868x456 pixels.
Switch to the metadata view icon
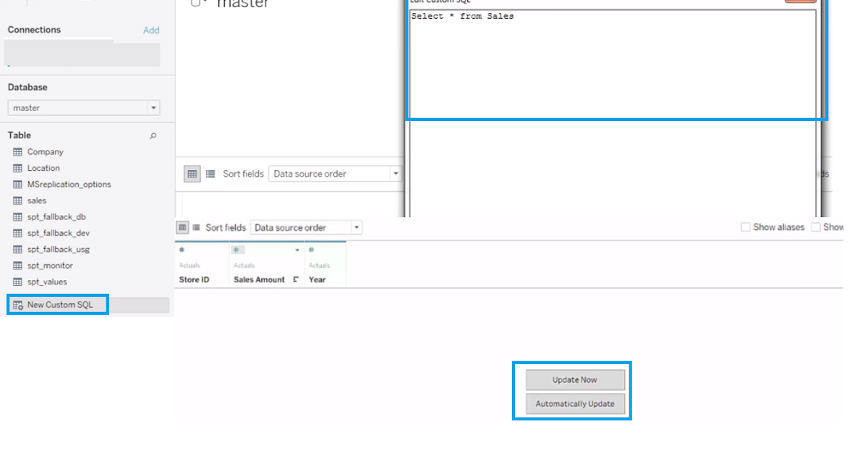[210, 174]
